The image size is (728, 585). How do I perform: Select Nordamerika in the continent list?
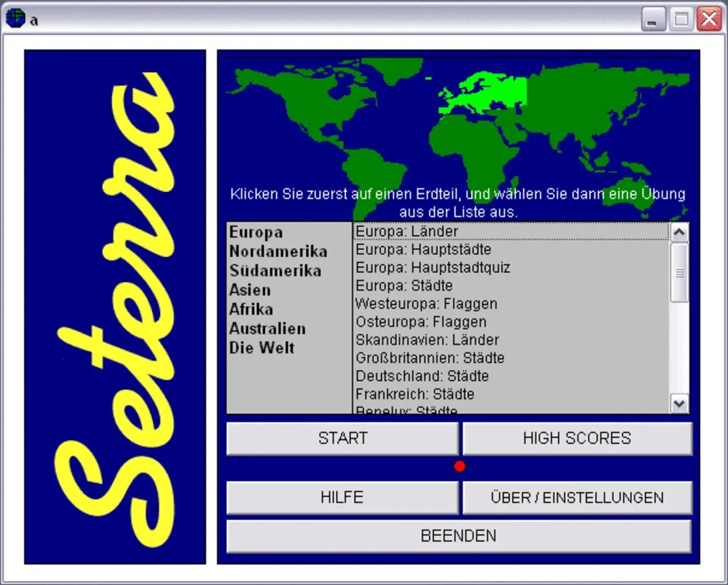(x=278, y=251)
